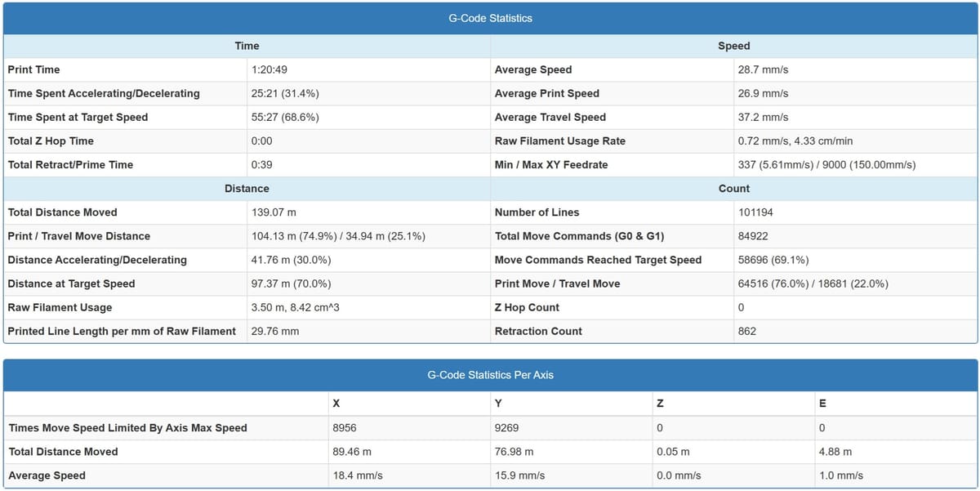Select X axis distance 89.46 m

tap(352, 451)
